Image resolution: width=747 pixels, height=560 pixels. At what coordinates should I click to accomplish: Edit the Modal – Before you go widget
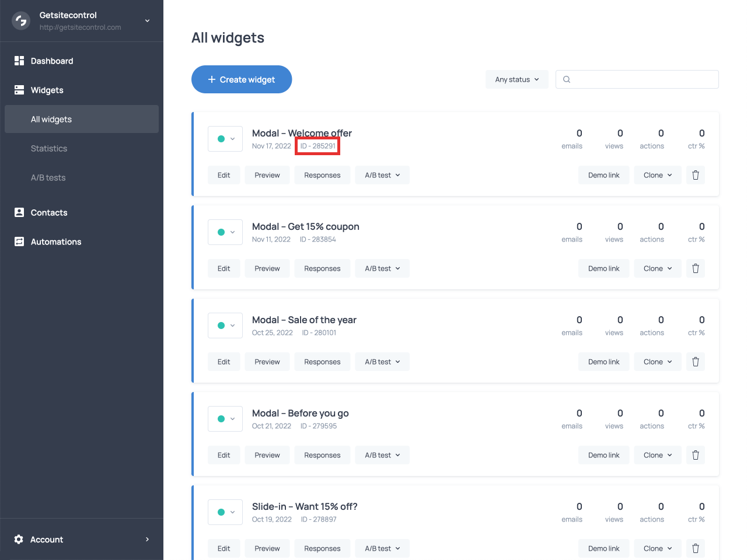pyautogui.click(x=224, y=455)
